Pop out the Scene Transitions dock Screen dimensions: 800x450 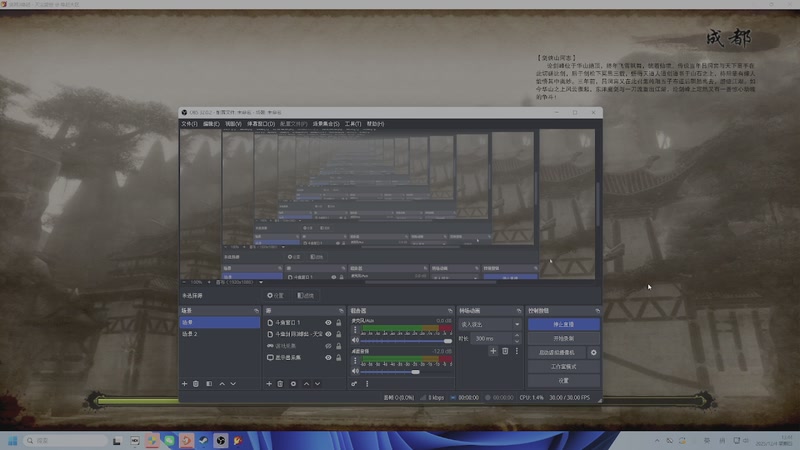pyautogui.click(x=519, y=311)
